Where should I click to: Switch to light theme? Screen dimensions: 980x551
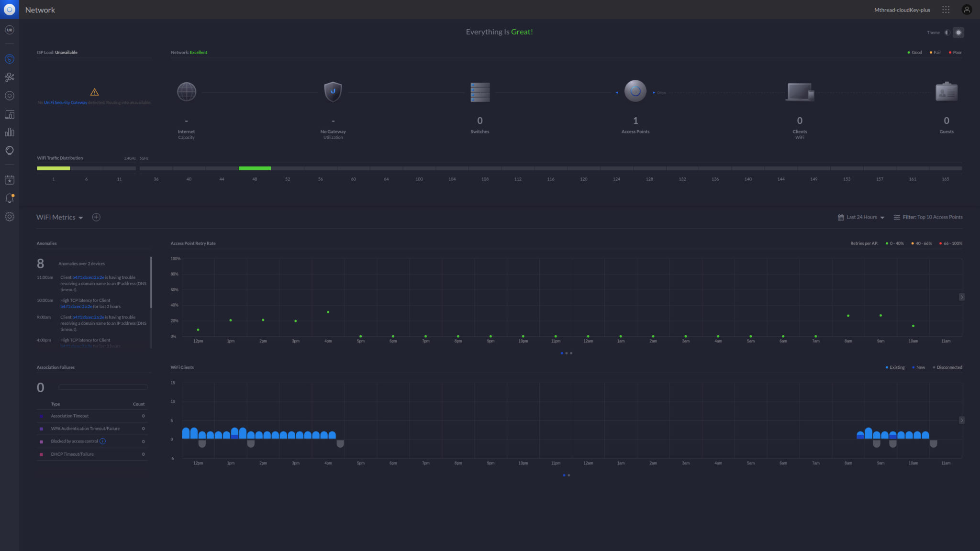(947, 33)
